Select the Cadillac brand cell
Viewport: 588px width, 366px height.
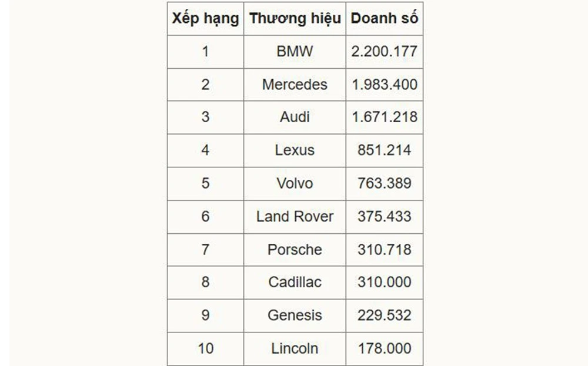[x=295, y=282]
